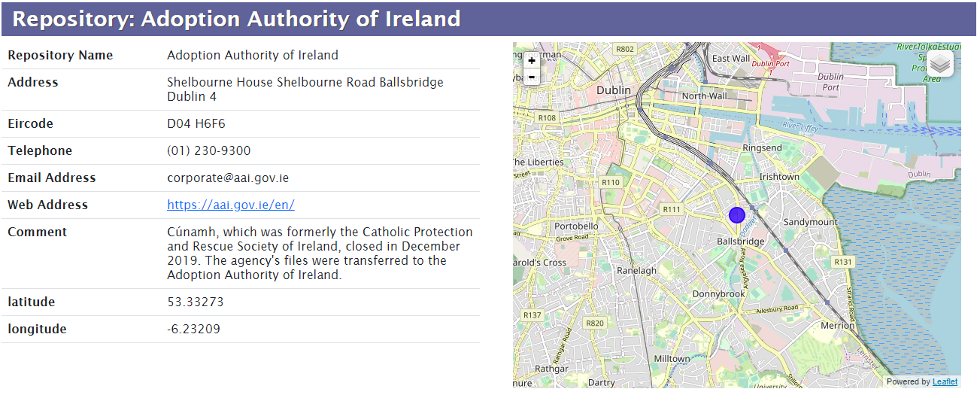Click the latitude value 53.33273
The width and height of the screenshot is (980, 398).
(196, 302)
